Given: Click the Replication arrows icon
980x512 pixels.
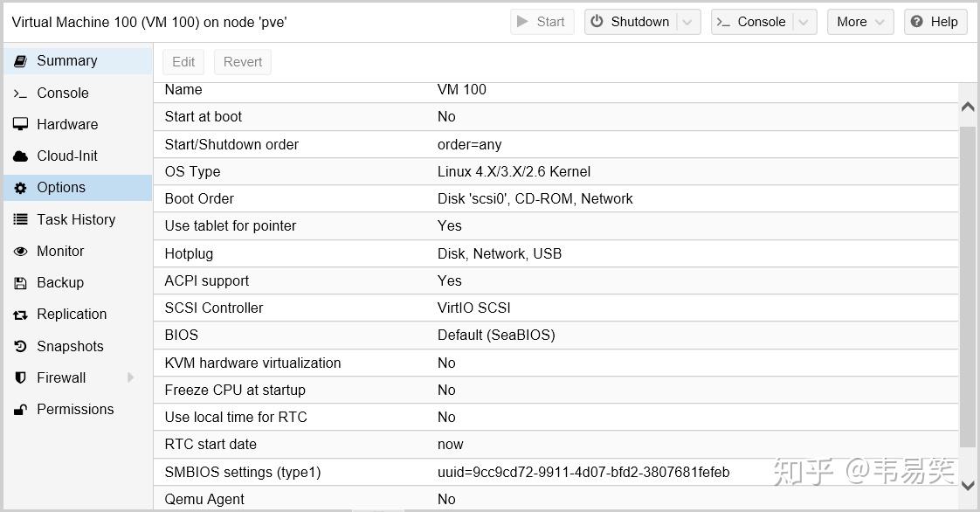Looking at the screenshot, I should (20, 315).
